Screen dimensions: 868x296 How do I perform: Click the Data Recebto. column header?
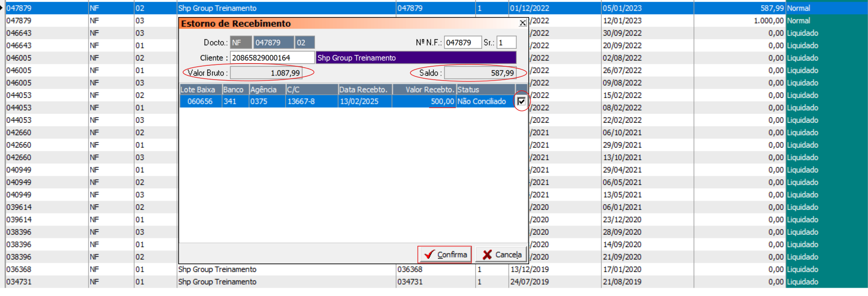pyautogui.click(x=364, y=89)
